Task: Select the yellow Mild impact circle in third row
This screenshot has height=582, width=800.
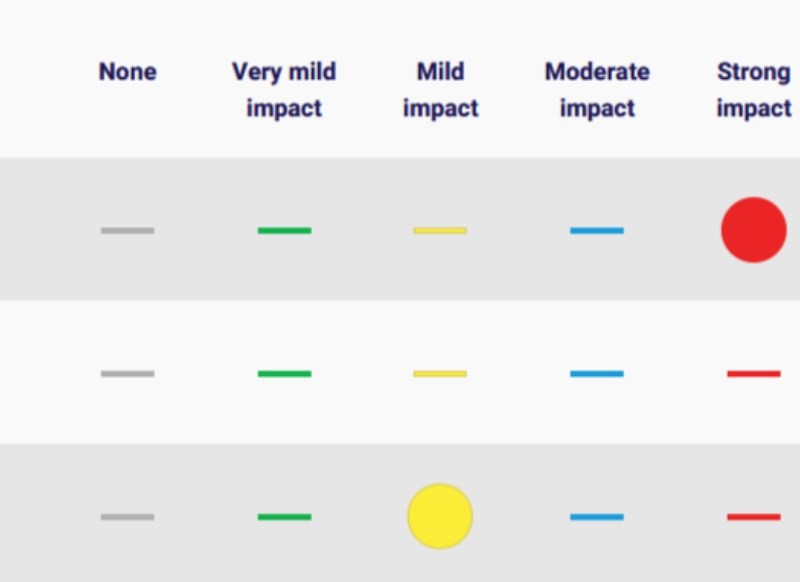Action: [x=440, y=517]
